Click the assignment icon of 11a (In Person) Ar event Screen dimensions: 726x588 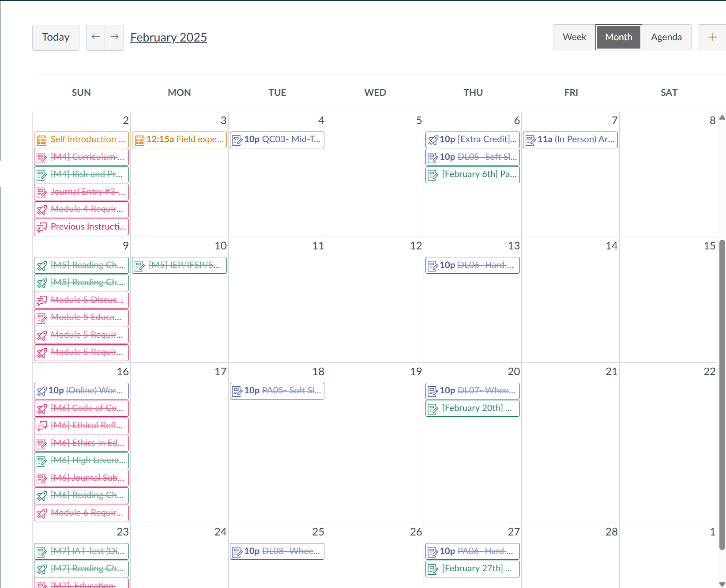click(x=531, y=140)
